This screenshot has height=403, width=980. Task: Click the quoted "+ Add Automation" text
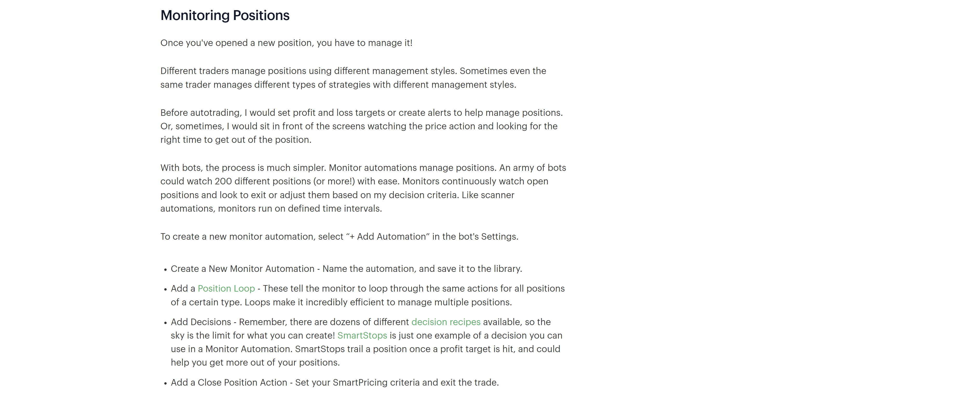[x=387, y=237]
